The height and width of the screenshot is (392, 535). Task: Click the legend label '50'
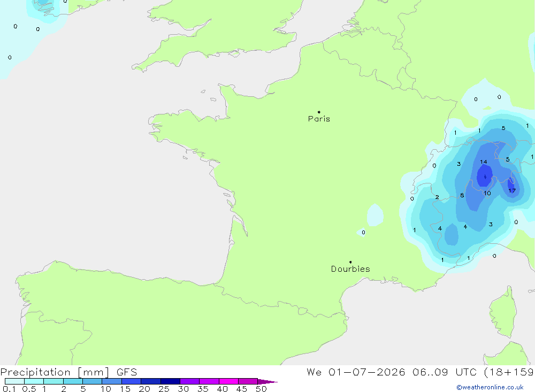pyautogui.click(x=262, y=389)
